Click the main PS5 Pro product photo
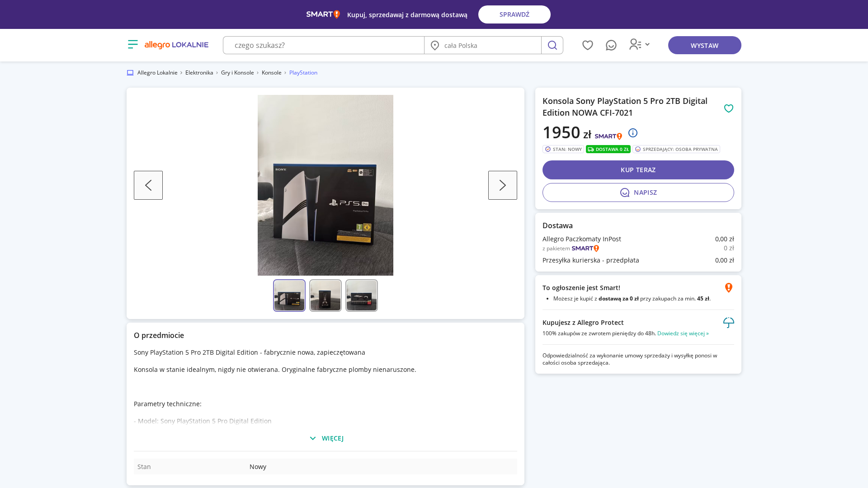Screen dimensions: 868x488 325,185
